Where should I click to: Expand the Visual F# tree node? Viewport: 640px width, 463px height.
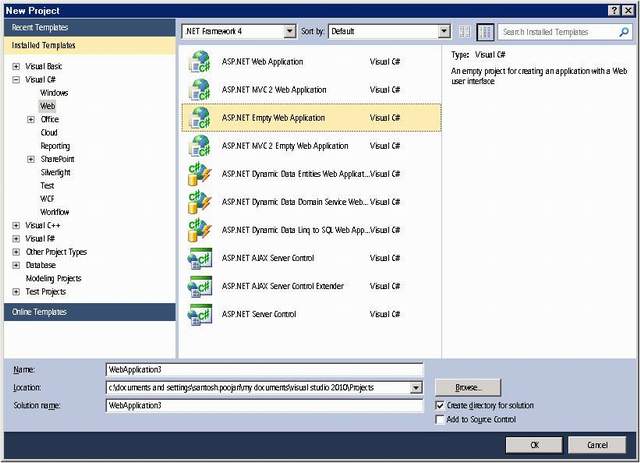pos(16,239)
